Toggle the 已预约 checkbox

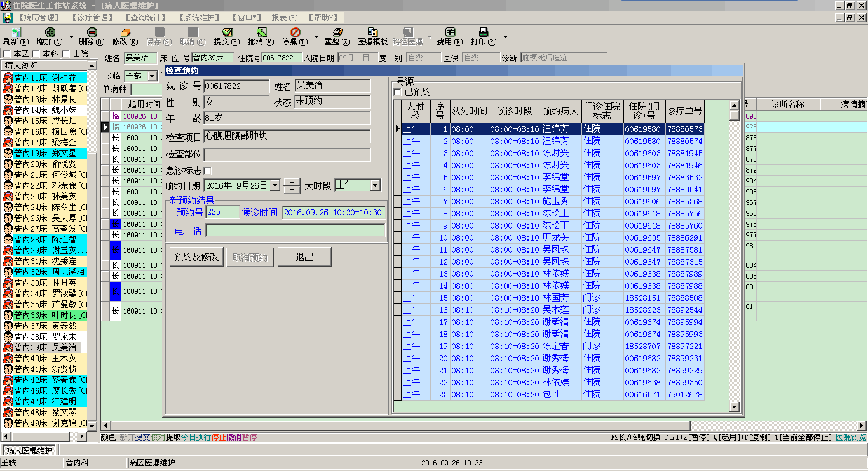(398, 93)
